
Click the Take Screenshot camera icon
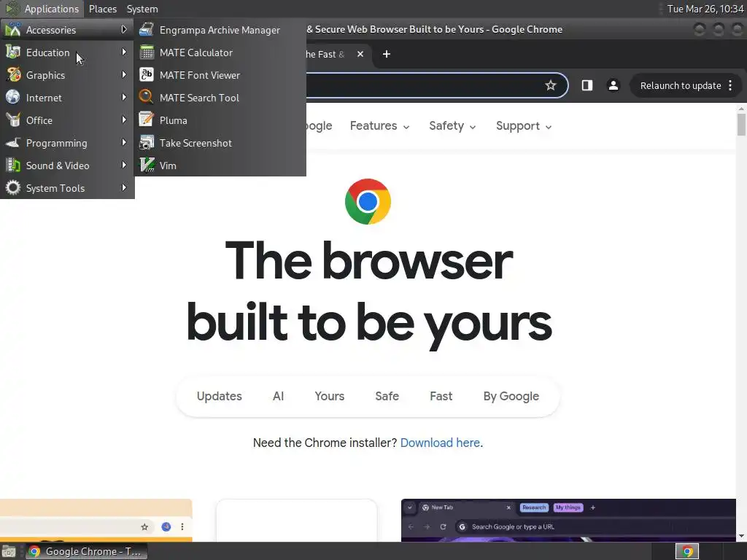point(146,142)
